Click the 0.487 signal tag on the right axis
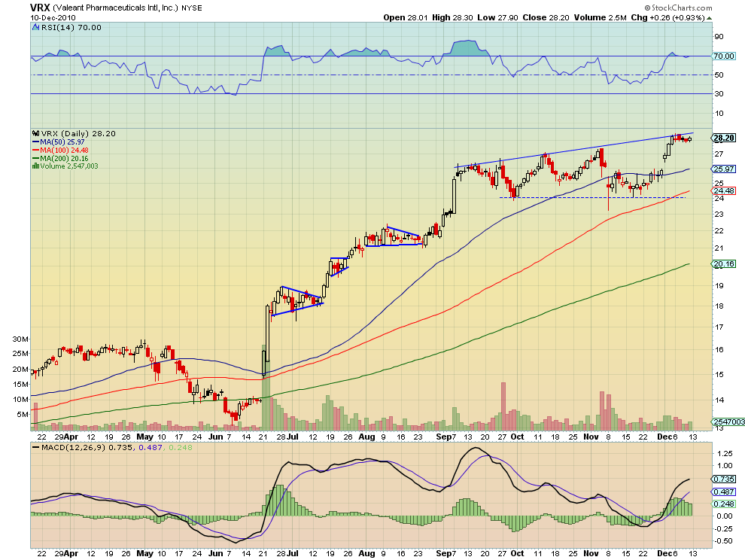The height and width of the screenshot is (560, 745). tap(724, 492)
